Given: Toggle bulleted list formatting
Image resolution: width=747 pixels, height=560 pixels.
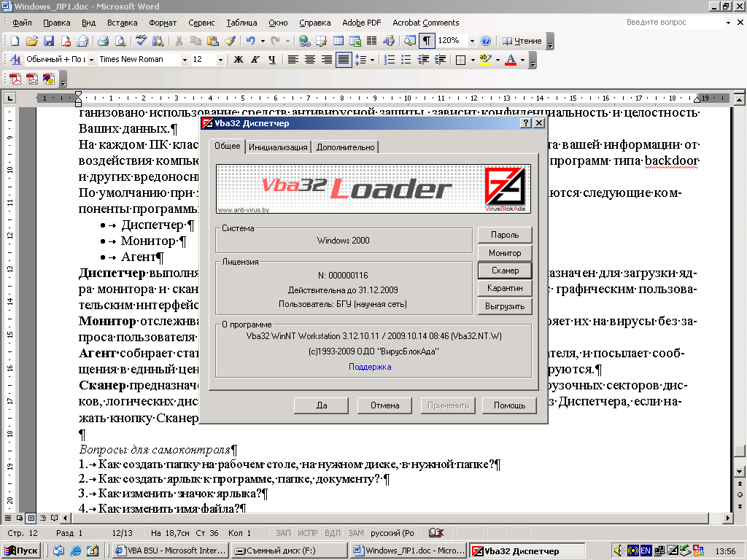Looking at the screenshot, I should click(x=406, y=60).
